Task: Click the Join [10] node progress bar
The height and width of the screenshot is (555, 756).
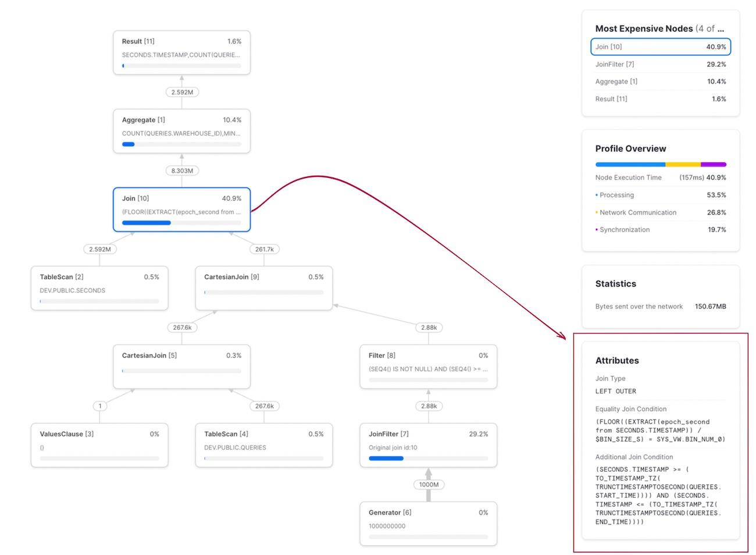Action: pos(181,223)
